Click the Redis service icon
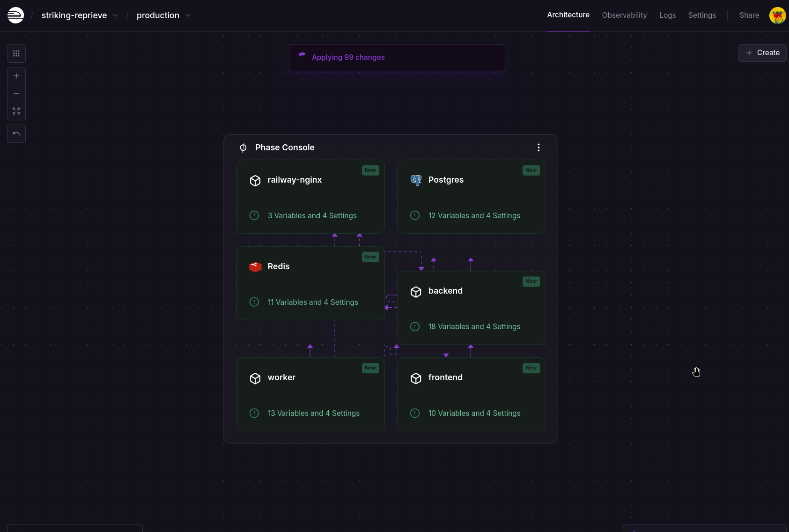This screenshot has height=532, width=789. click(255, 267)
